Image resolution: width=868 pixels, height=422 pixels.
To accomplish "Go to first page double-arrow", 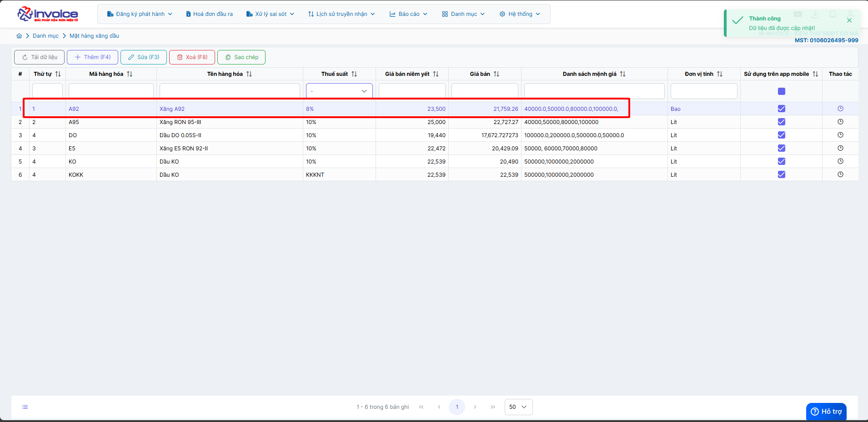I will coord(421,407).
